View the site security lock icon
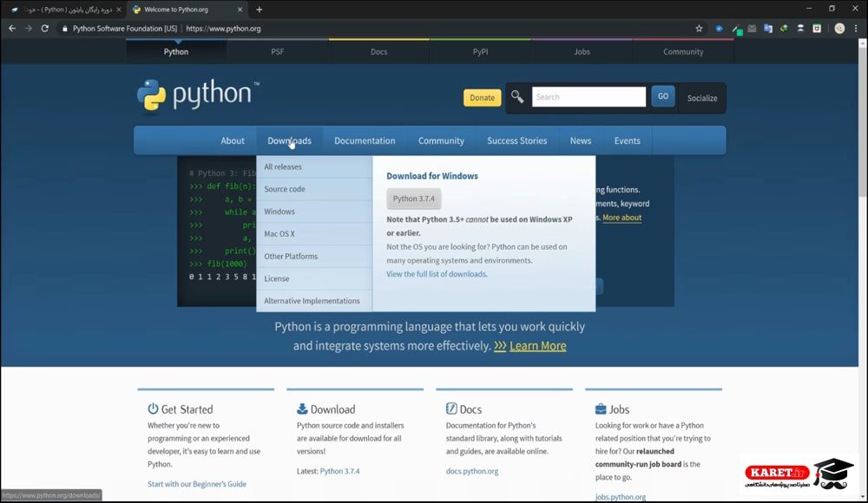868x503 pixels. (65, 29)
